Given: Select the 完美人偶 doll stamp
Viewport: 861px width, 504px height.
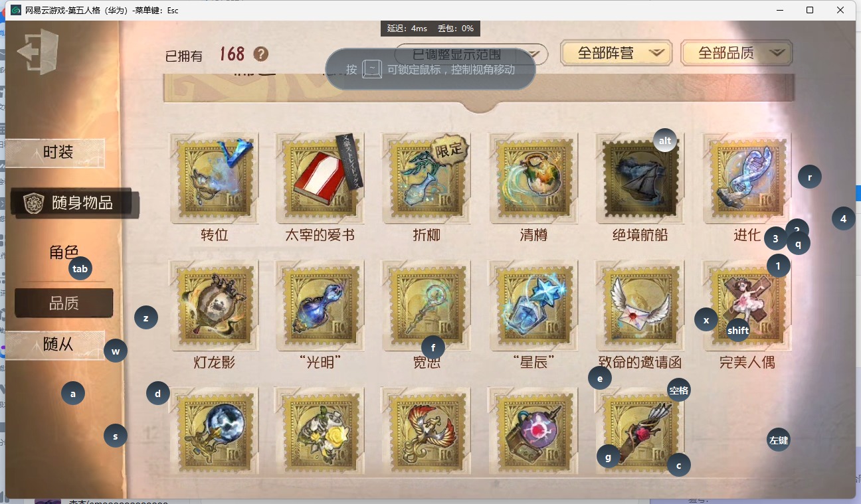Looking at the screenshot, I should (x=747, y=305).
